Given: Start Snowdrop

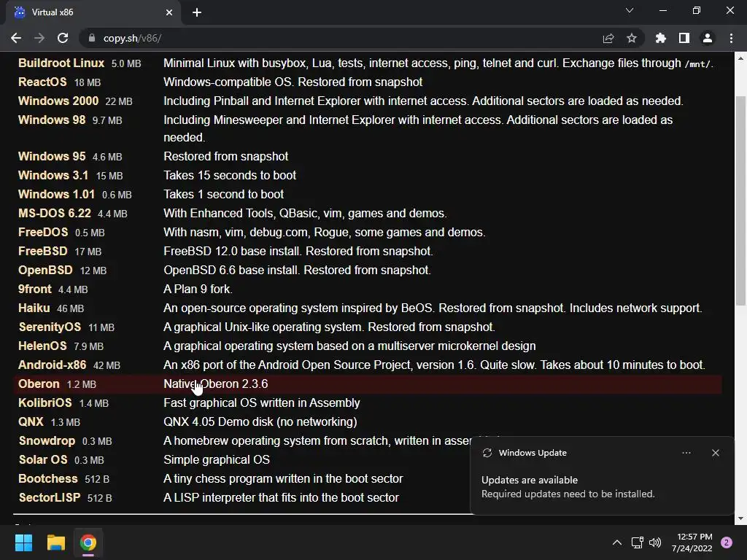Looking at the screenshot, I should [x=47, y=441].
